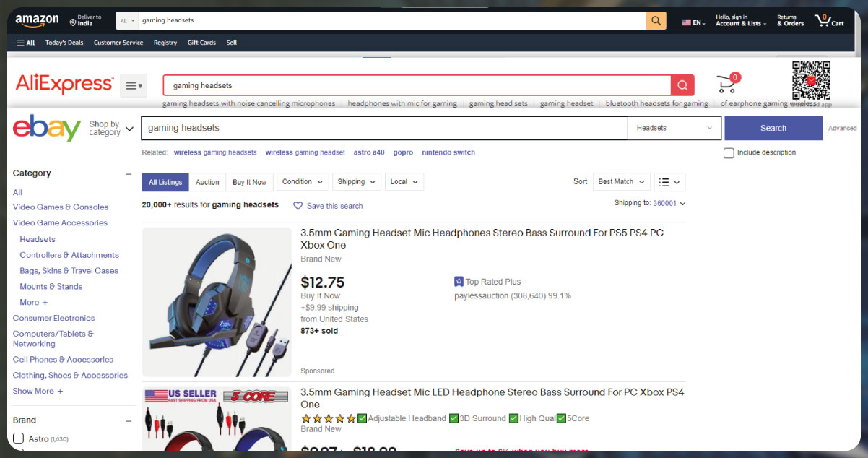This screenshot has height=458, width=868.
Task: Switch to the Auction tab
Action: (x=207, y=182)
